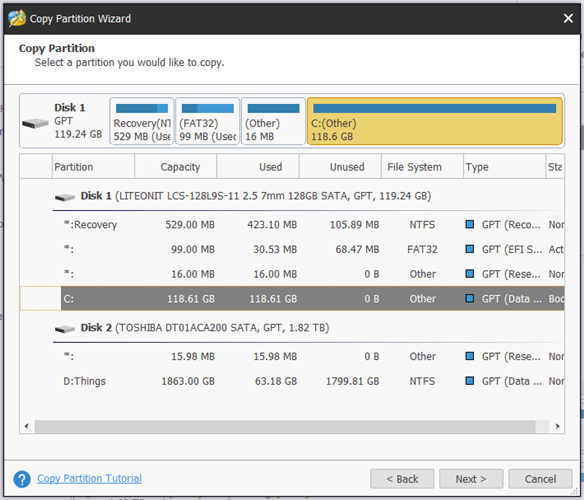Sort by the Used column header

pos(258,167)
